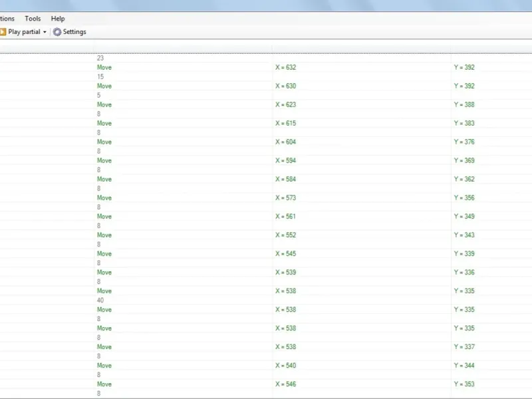Click the Y = 344 cell
532x399 pixels.
(x=464, y=365)
